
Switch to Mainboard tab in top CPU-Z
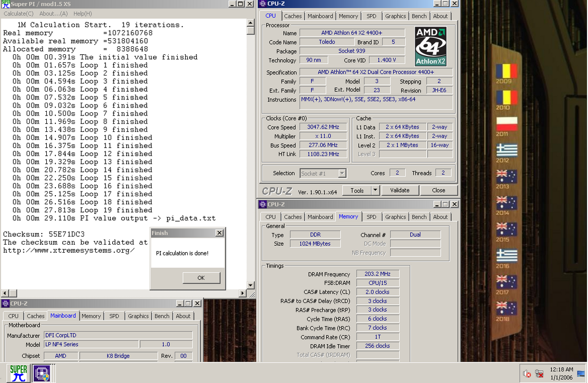click(320, 16)
